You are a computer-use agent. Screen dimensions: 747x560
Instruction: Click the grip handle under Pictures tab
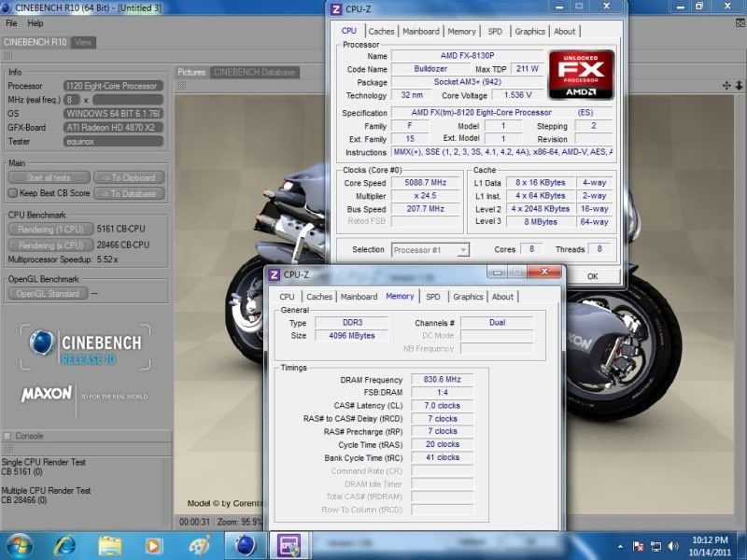coord(181,86)
